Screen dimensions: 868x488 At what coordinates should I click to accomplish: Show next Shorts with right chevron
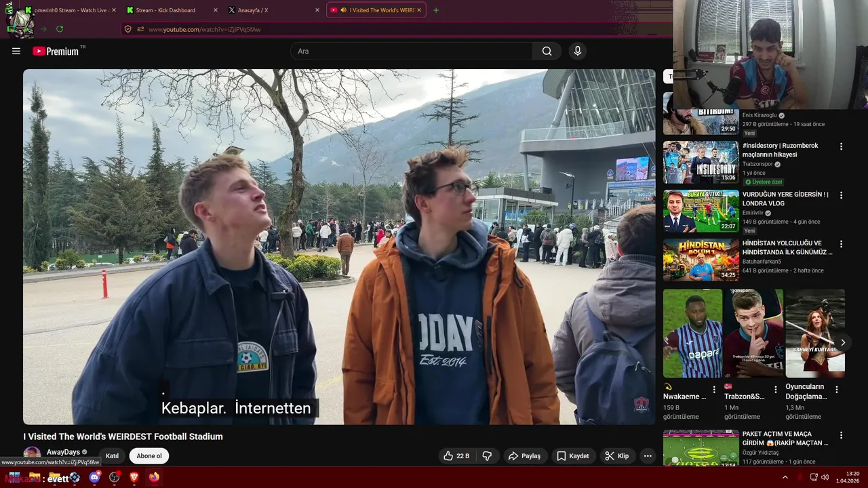pos(842,342)
